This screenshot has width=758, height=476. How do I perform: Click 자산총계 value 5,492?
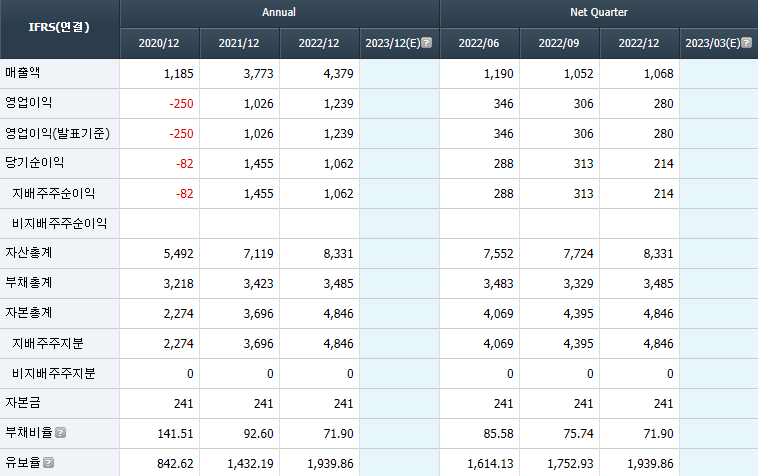pyautogui.click(x=178, y=253)
